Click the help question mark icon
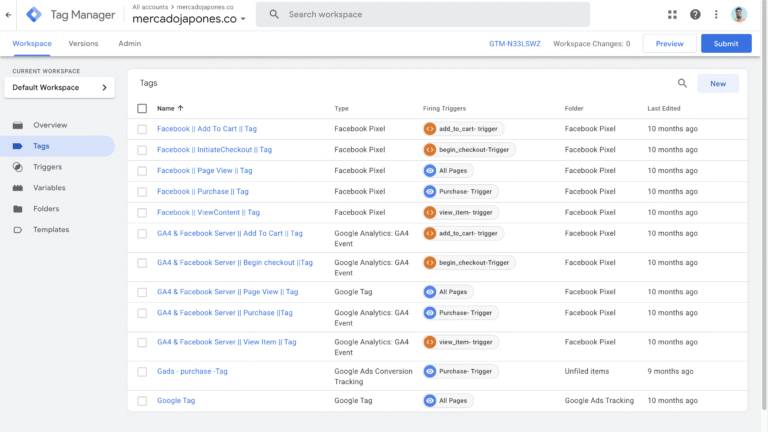This screenshot has width=768, height=432. (695, 14)
